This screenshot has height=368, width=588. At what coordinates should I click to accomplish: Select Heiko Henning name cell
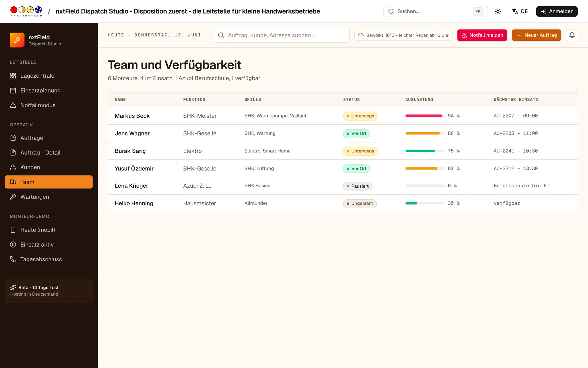(x=134, y=203)
